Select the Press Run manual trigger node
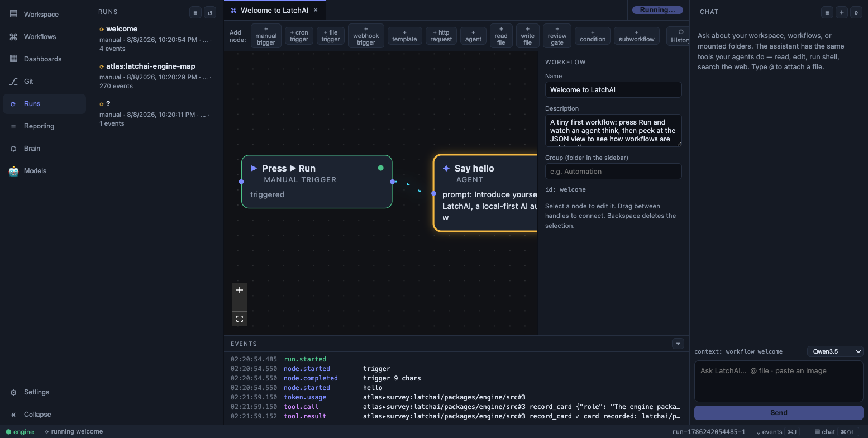This screenshot has width=868, height=438. point(317,182)
